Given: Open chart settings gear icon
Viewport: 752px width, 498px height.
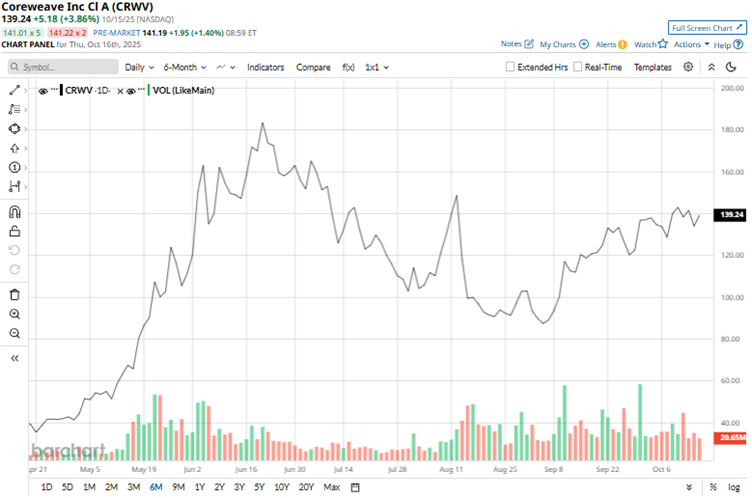Looking at the screenshot, I should point(688,67).
